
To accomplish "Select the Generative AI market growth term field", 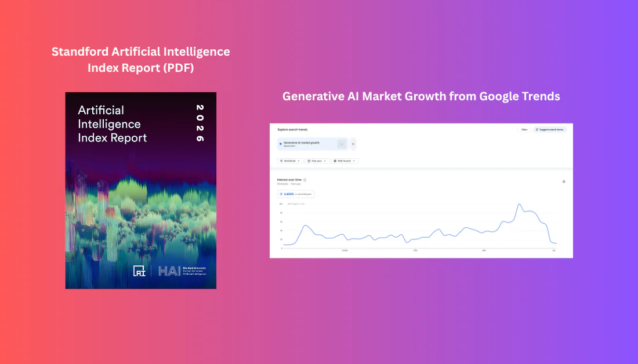I will (x=313, y=144).
